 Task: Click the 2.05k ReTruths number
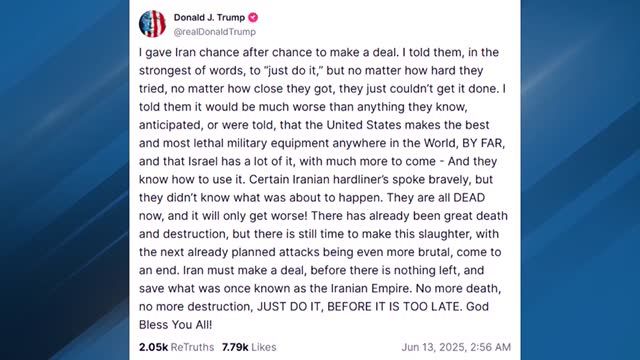point(153,347)
